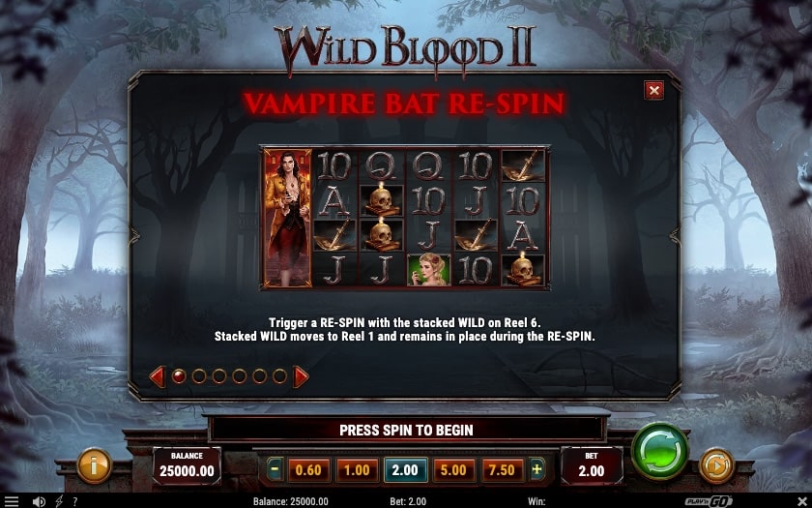Viewport: 812px width, 508px height.
Task: Close the Vampire Bat Re-Spin info panel
Action: 654,90
